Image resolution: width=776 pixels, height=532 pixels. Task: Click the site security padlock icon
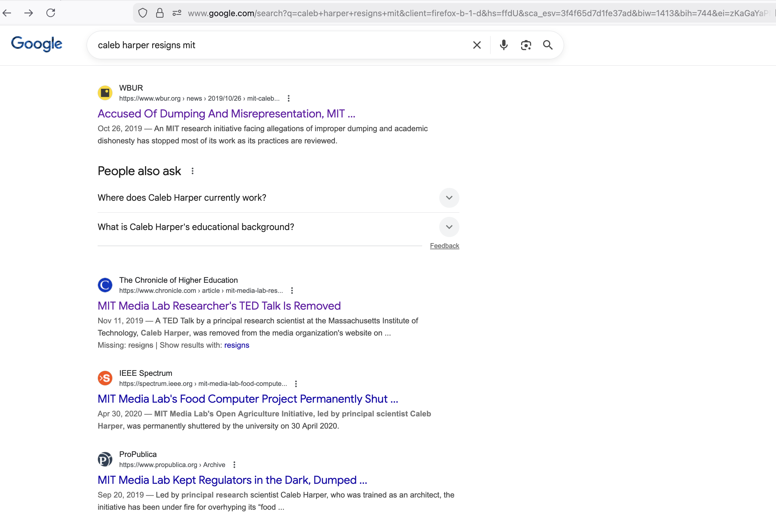[x=160, y=13]
